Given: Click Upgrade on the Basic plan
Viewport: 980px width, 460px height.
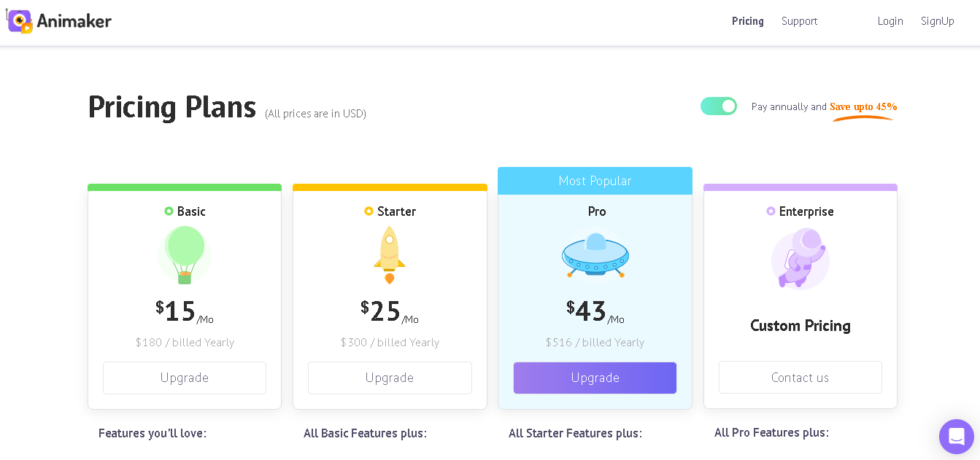Looking at the screenshot, I should pyautogui.click(x=184, y=378).
